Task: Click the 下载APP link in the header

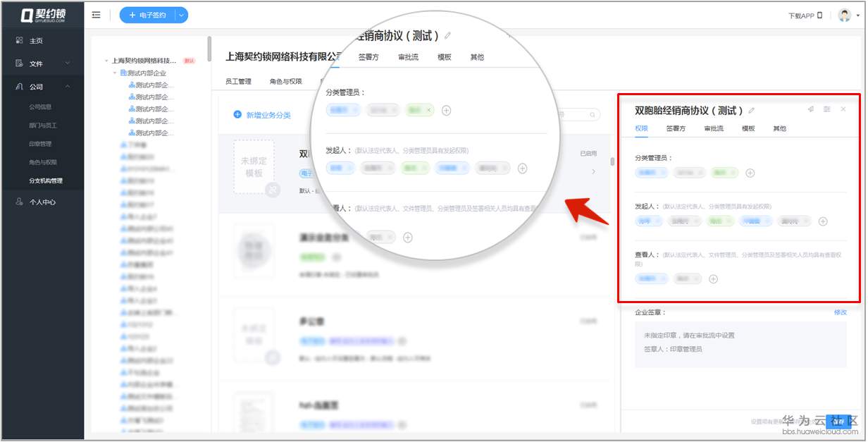Action: [805, 16]
